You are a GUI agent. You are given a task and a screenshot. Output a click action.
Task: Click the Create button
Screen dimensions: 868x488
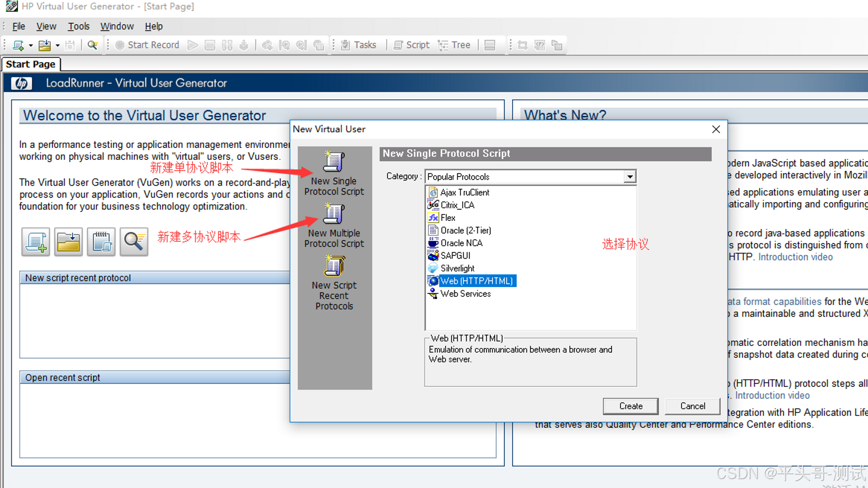(631, 406)
